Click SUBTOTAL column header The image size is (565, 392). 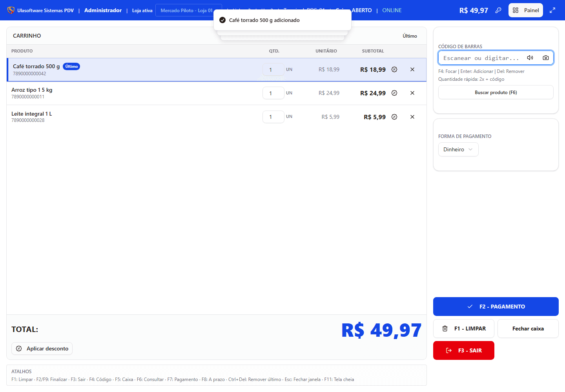[x=373, y=51]
